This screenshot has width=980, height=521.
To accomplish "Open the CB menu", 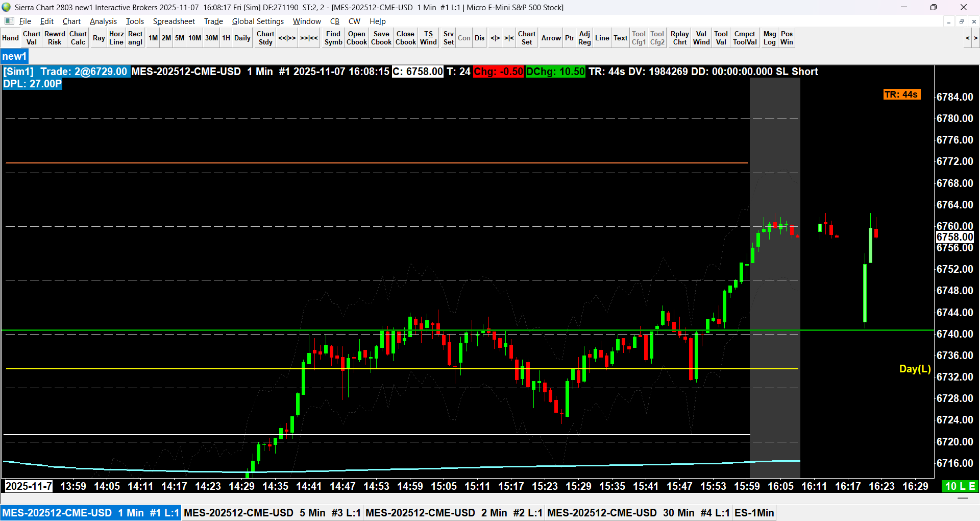I will click(x=335, y=21).
